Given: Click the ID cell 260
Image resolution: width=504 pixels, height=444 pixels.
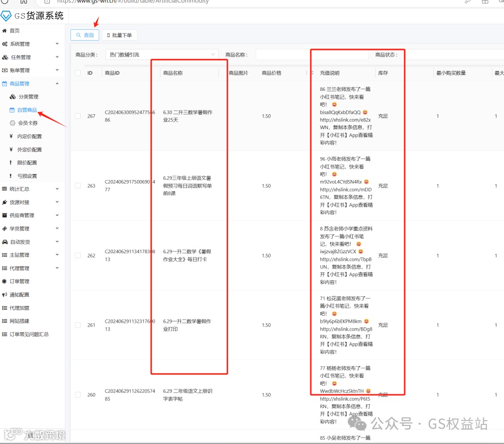Looking at the screenshot, I should coord(91,395).
